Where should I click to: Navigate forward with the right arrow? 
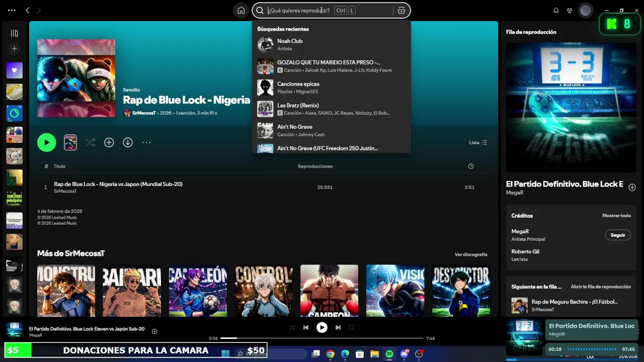tap(39, 11)
